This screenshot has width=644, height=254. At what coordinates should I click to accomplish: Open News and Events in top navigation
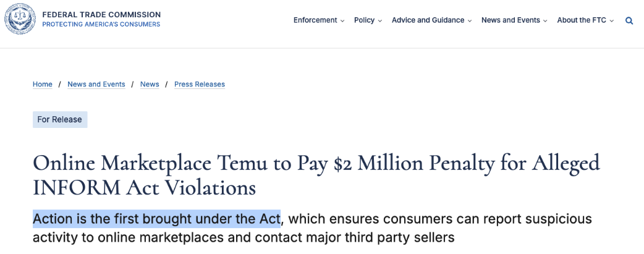[x=511, y=20]
